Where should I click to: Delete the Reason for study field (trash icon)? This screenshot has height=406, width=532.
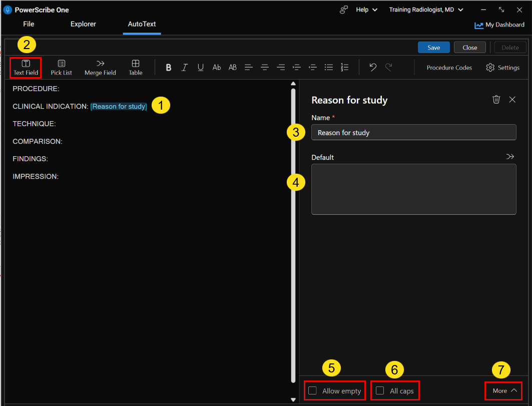tap(496, 100)
